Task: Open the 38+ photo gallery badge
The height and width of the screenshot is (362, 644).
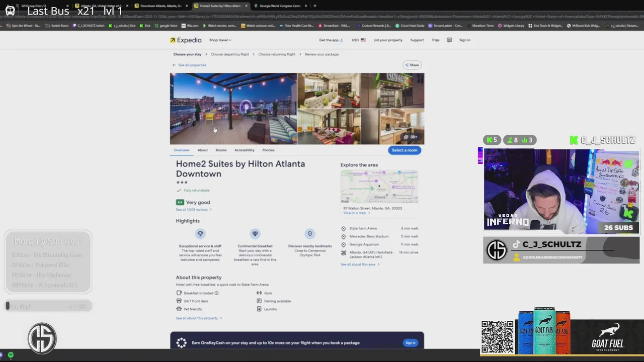Action: coord(411,137)
